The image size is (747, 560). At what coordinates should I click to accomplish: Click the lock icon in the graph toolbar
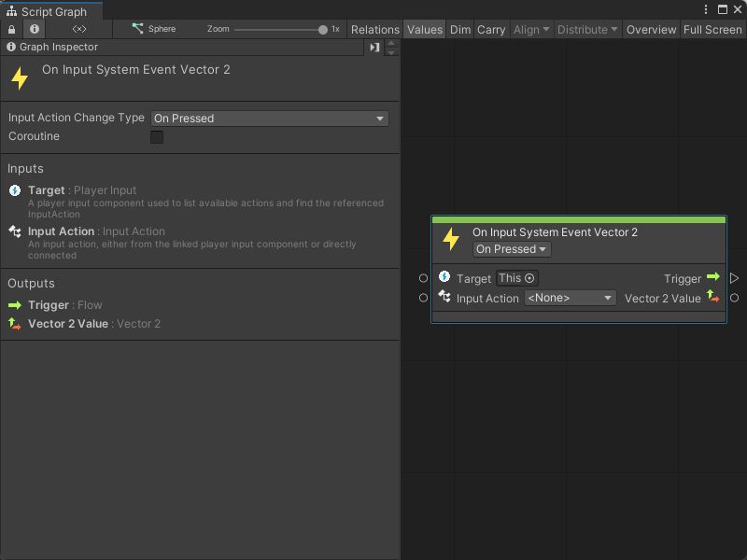[x=9, y=29]
